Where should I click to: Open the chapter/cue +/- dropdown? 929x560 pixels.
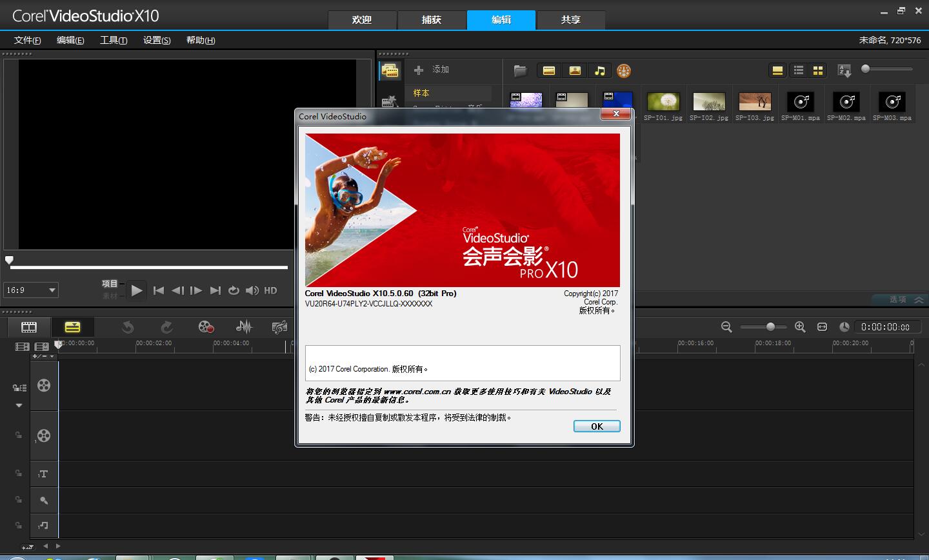[x=44, y=356]
